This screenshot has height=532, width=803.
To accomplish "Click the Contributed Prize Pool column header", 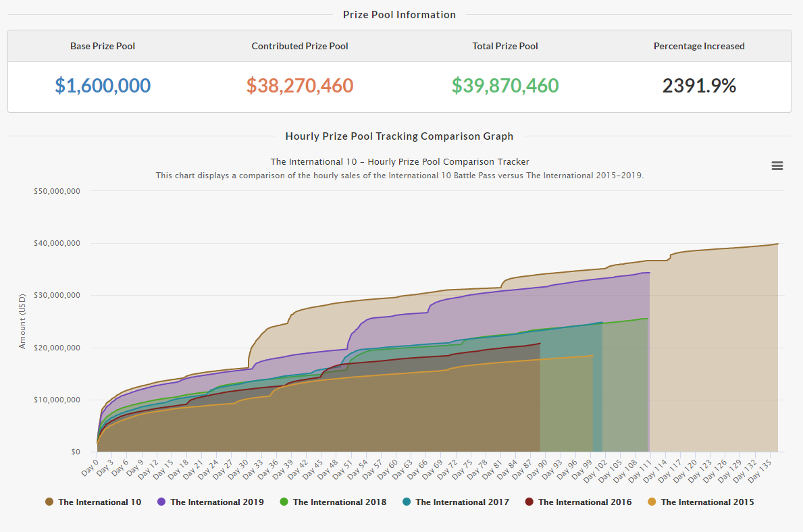I will coord(300,46).
